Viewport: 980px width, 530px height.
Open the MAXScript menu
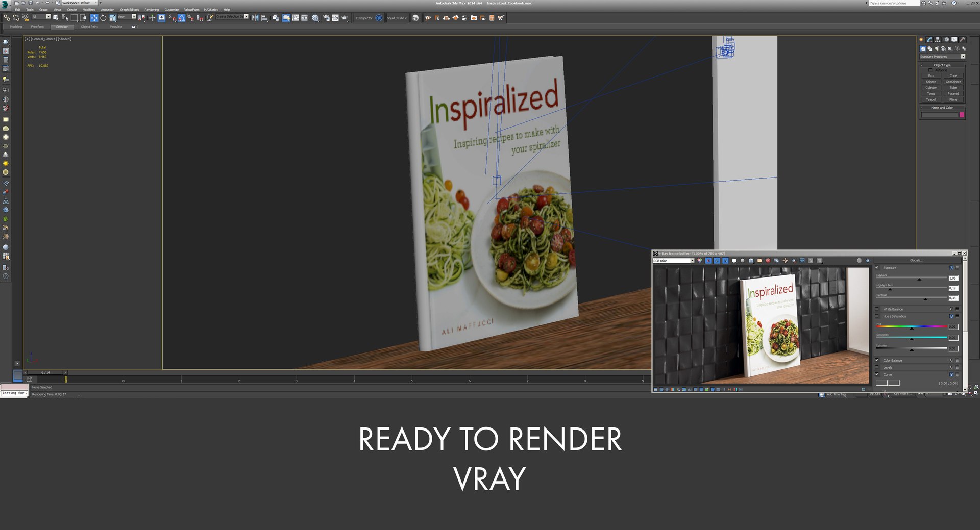coord(211,10)
